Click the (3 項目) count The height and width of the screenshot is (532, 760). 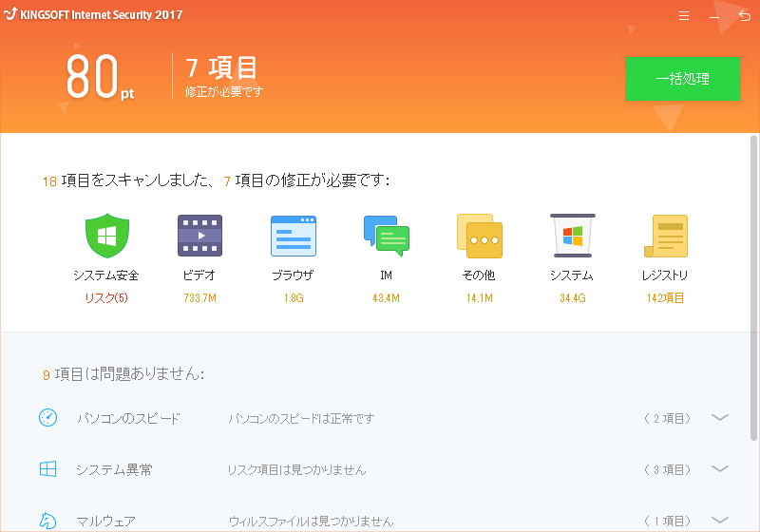[x=668, y=469]
